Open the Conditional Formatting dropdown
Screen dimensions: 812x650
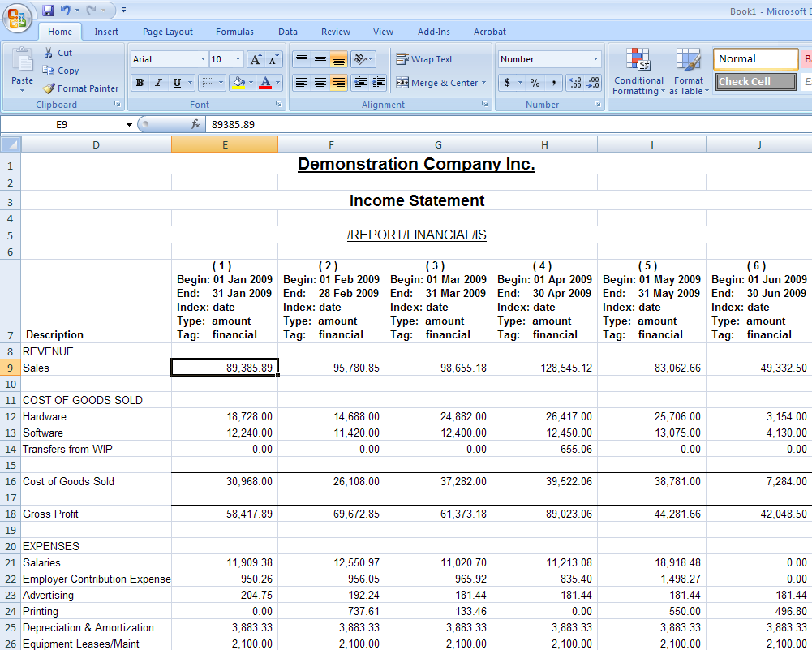(x=638, y=74)
